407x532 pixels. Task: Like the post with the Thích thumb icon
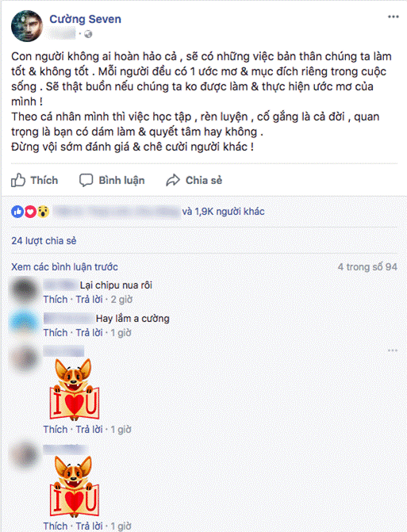point(18,180)
